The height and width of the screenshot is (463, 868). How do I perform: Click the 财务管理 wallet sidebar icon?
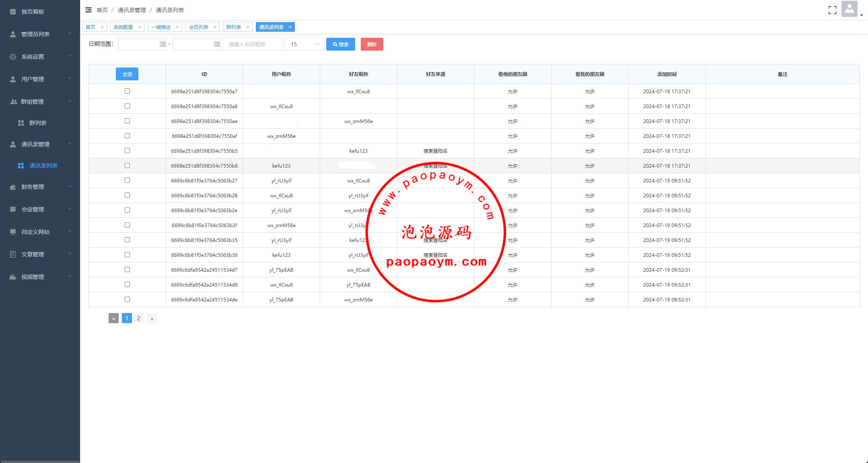(13, 187)
